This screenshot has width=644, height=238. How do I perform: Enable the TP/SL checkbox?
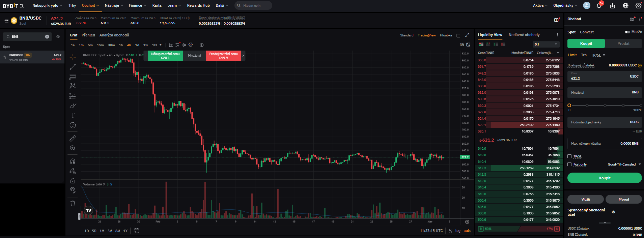(569, 156)
